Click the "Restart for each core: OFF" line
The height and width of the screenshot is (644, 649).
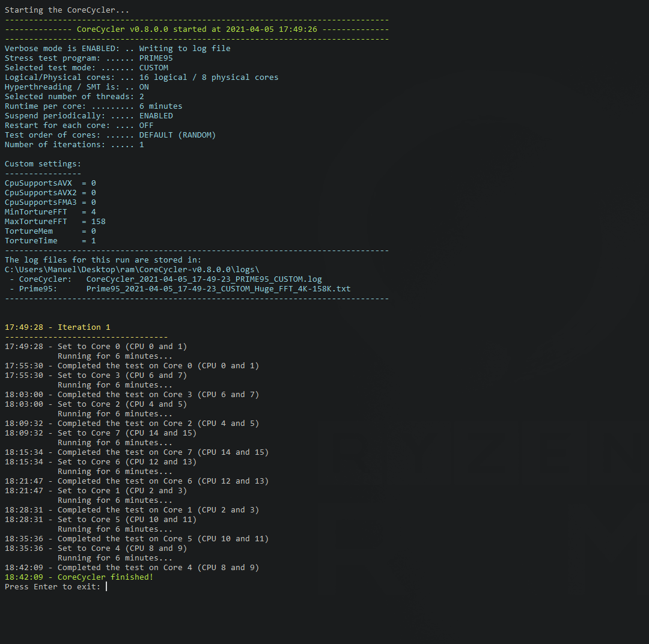(79, 126)
